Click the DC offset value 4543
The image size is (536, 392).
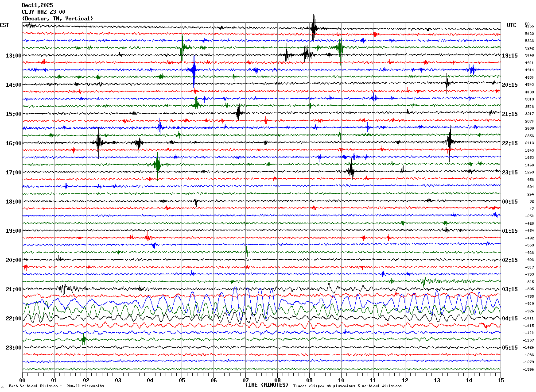[529, 85]
